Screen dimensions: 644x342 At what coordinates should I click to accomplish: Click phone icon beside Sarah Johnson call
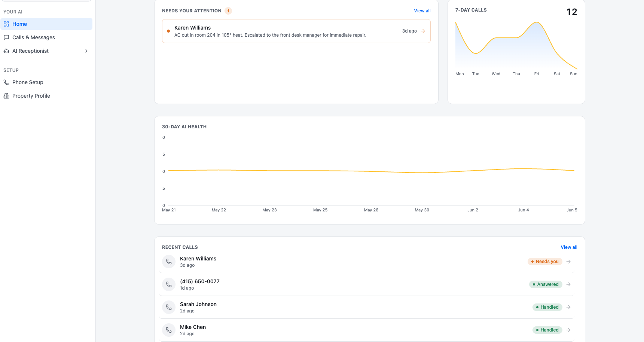coord(169,307)
